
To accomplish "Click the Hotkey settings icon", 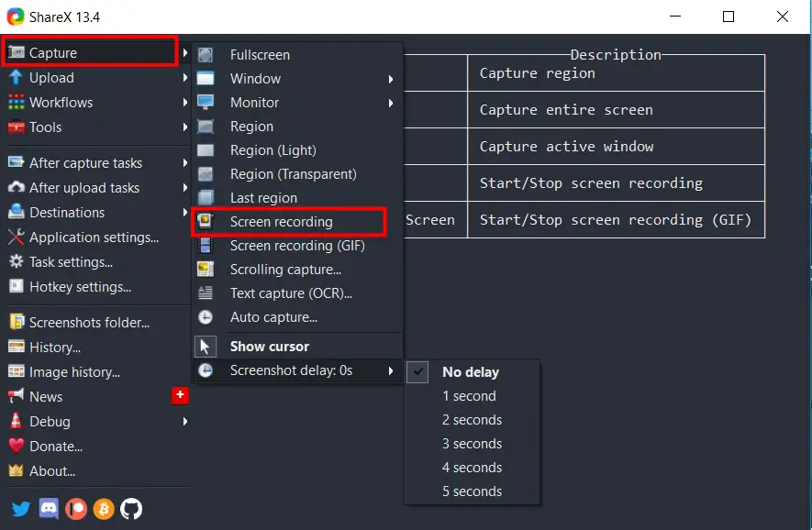I will point(16,286).
